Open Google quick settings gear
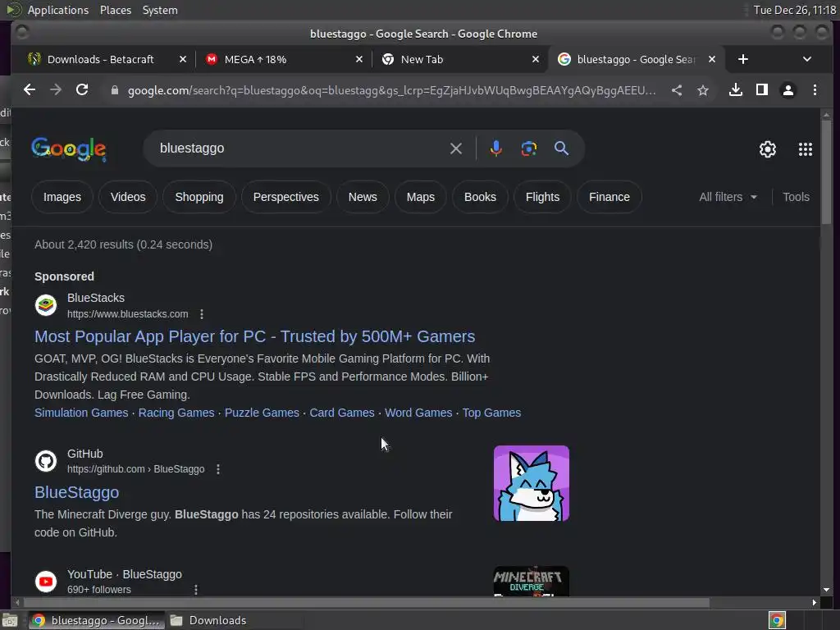The image size is (840, 630). coord(768,149)
